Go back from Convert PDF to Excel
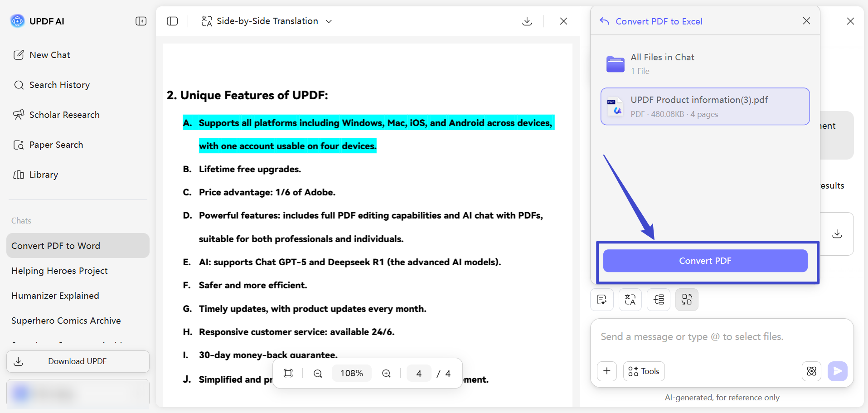This screenshot has width=868, height=413. (604, 21)
